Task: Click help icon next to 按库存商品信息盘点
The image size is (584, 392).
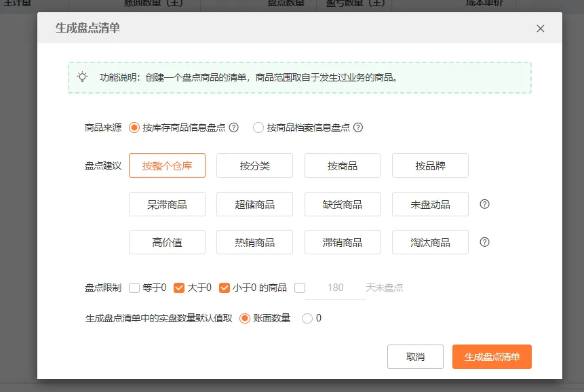Action: pyautogui.click(x=233, y=128)
